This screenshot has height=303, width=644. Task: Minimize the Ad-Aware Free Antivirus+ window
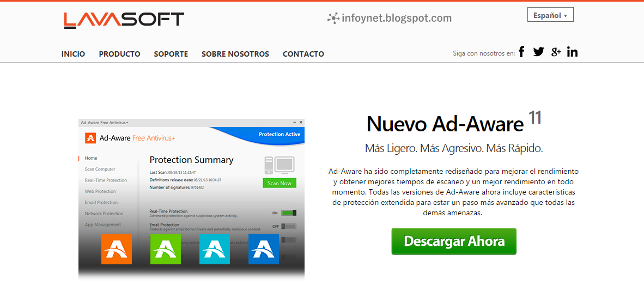(x=294, y=123)
